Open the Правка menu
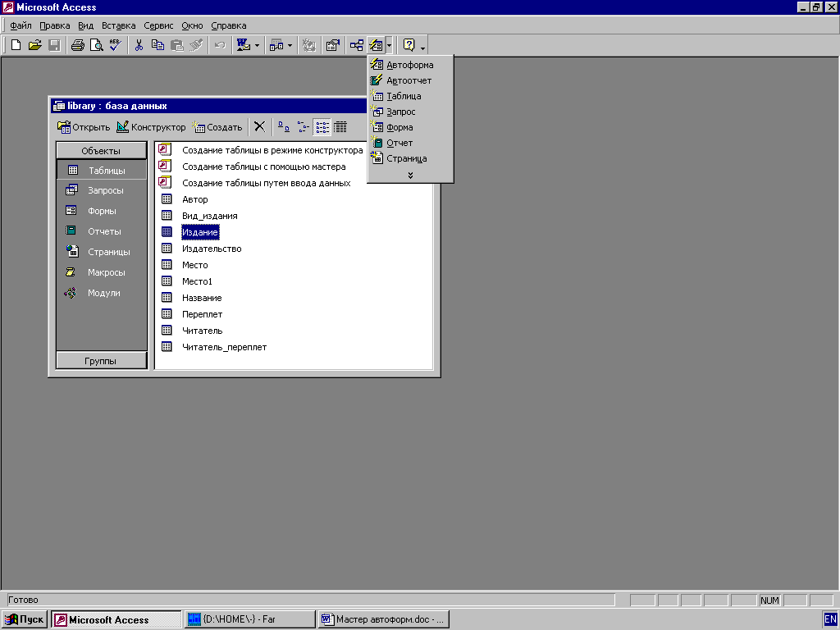The image size is (840, 630). [x=55, y=25]
